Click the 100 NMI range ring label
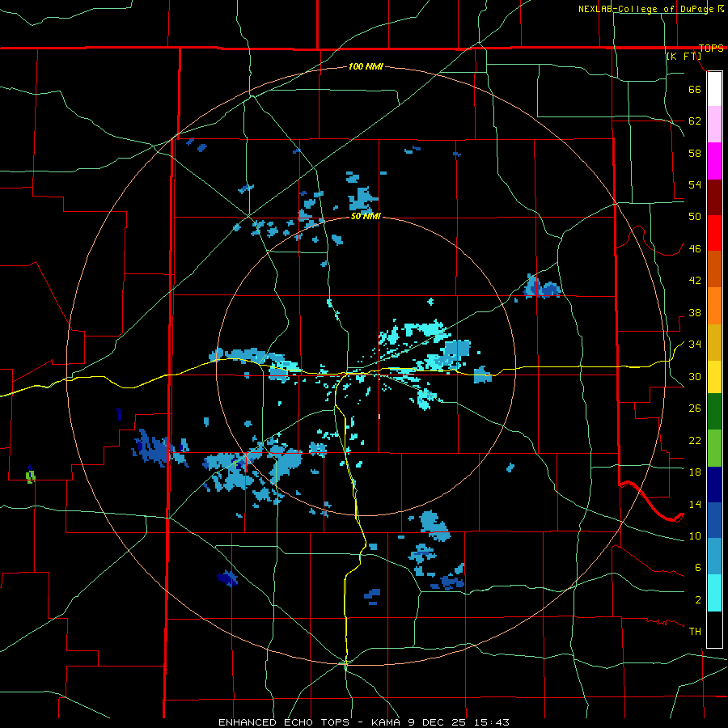This screenshot has height=728, width=728. (366, 67)
